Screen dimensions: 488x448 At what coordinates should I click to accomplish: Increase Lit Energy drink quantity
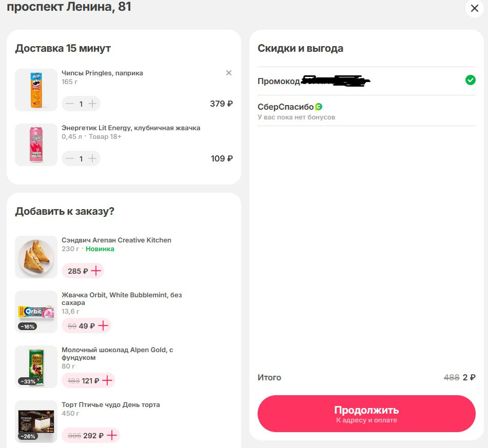(92, 158)
